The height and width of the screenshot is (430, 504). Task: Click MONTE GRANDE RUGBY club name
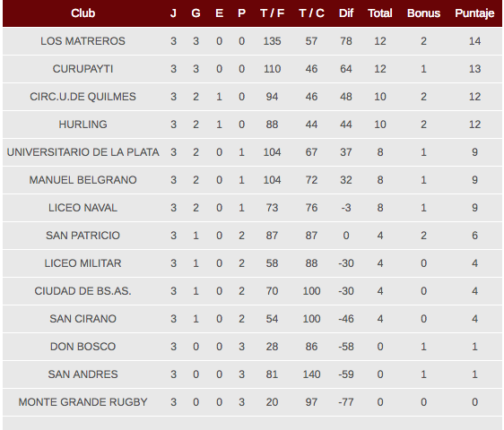point(83,402)
